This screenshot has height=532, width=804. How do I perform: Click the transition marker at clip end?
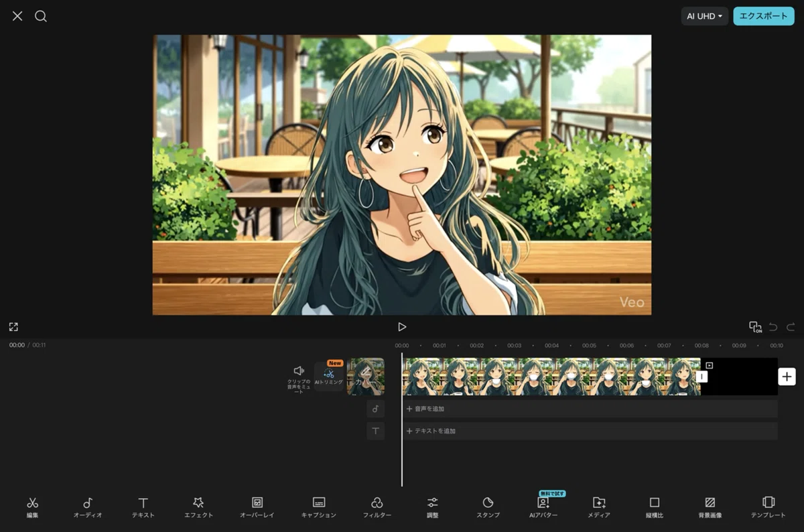point(701,377)
